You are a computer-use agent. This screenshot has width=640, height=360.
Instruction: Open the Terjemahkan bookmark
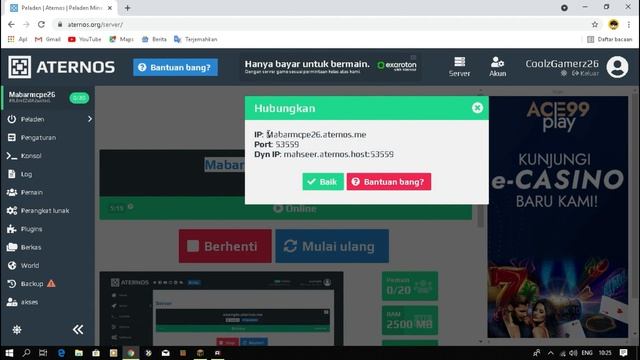click(x=196, y=39)
